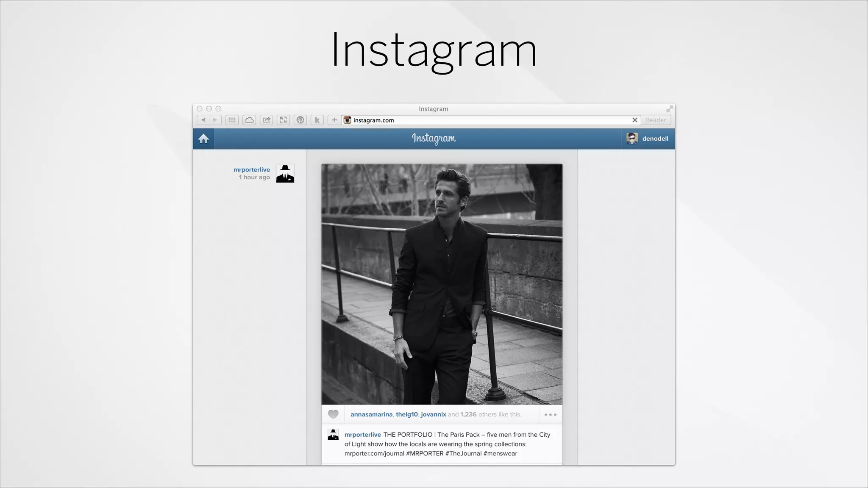Click the Share button in Safari toolbar

click(266, 120)
